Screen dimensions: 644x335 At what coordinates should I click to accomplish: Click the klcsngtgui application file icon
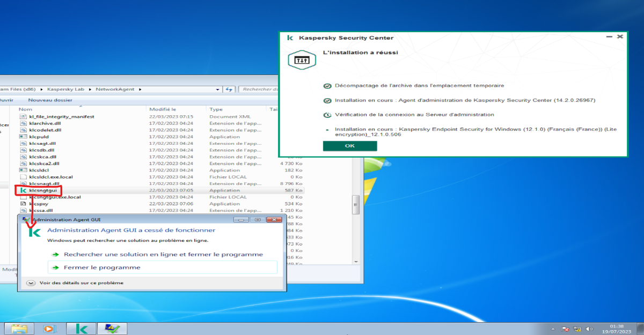(x=23, y=190)
